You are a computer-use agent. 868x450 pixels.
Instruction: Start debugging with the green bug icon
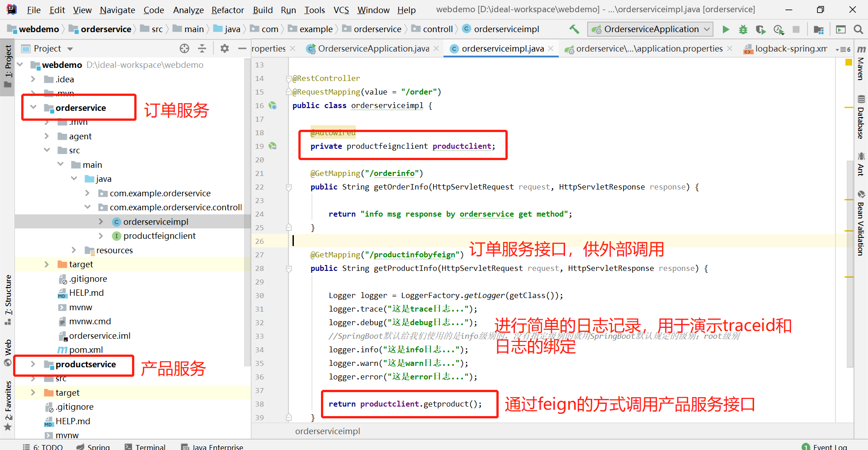743,29
